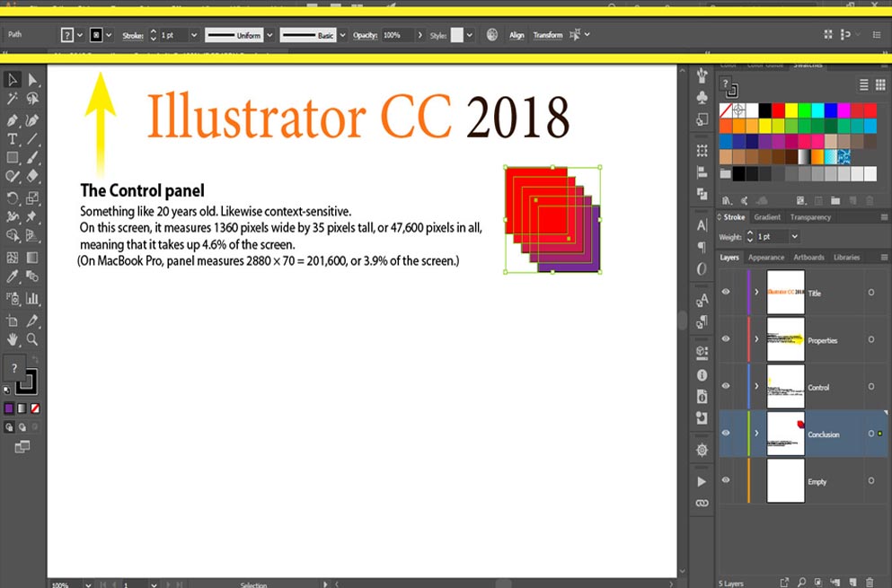Pick the Paintbrush tool
This screenshot has width=892, height=588.
coord(32,157)
